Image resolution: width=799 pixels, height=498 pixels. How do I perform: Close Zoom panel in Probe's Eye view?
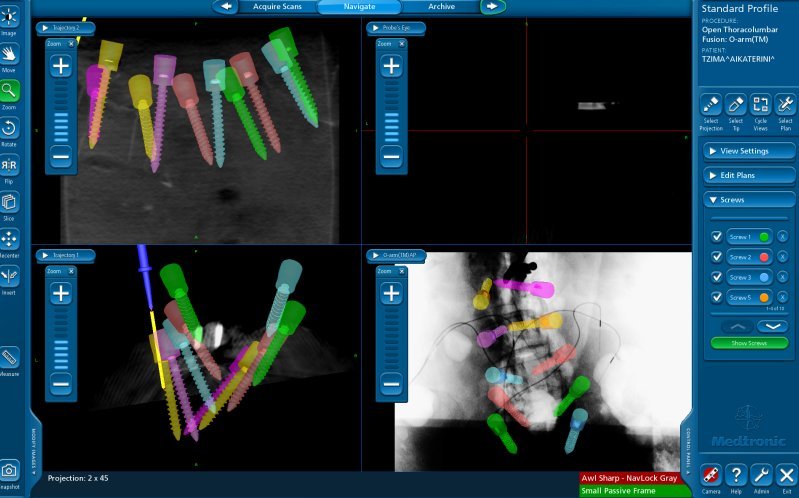pyautogui.click(x=402, y=44)
